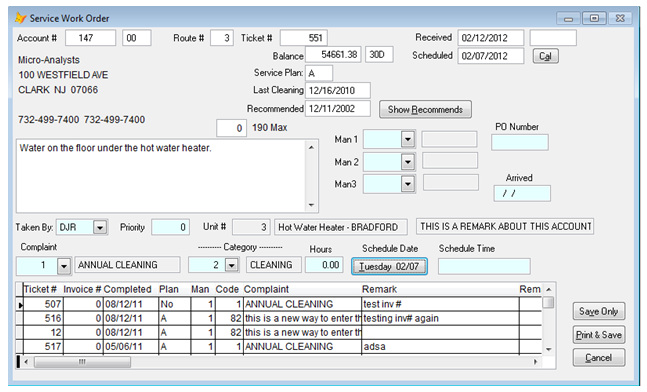The height and width of the screenshot is (392, 647).
Task: Click the text field beside Man 1
Action: coord(449,139)
